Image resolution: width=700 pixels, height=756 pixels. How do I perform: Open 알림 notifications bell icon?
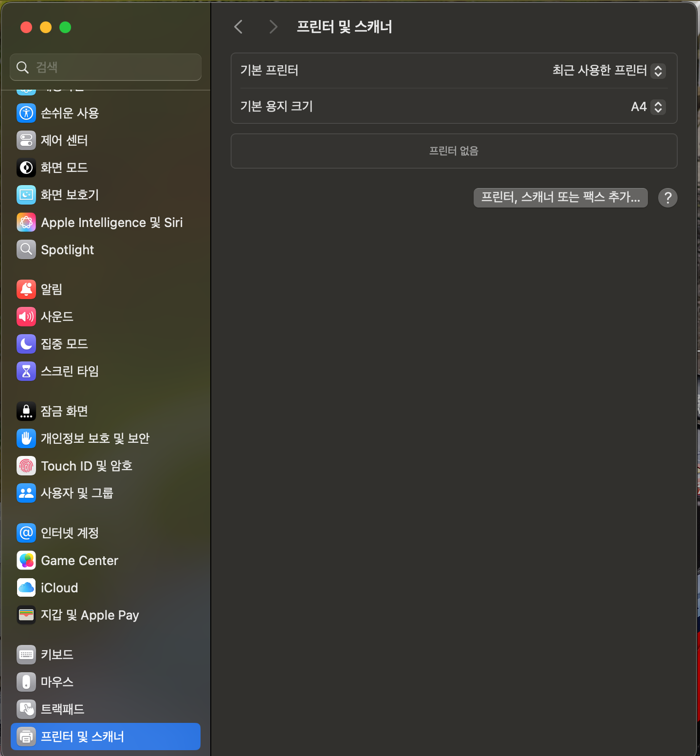click(26, 289)
